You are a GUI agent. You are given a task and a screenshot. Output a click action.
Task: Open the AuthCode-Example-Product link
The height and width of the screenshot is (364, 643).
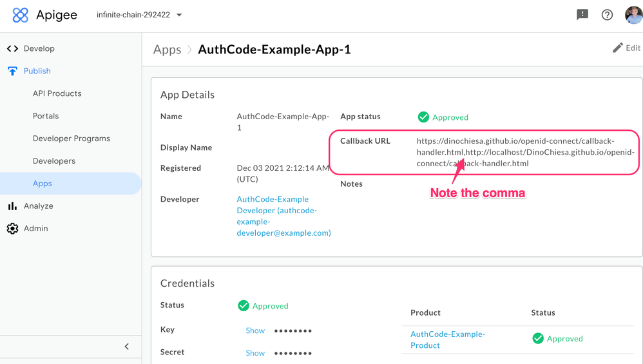(448, 340)
